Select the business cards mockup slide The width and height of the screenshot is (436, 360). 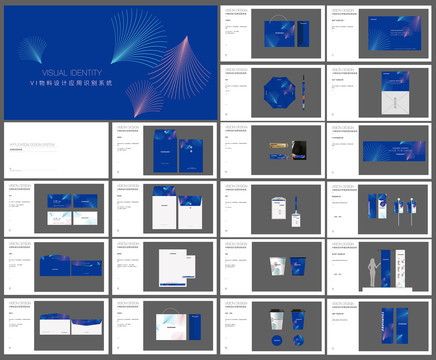click(56, 209)
